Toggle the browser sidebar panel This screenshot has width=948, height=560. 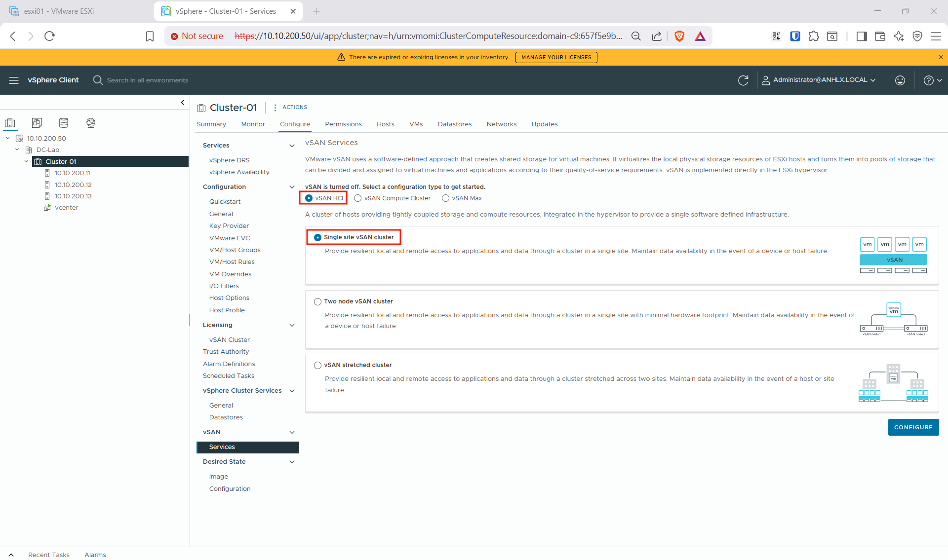point(862,36)
